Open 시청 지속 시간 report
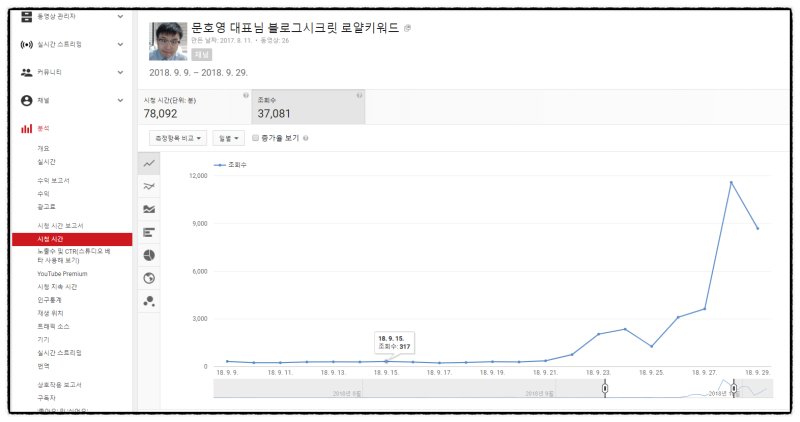 click(57, 287)
